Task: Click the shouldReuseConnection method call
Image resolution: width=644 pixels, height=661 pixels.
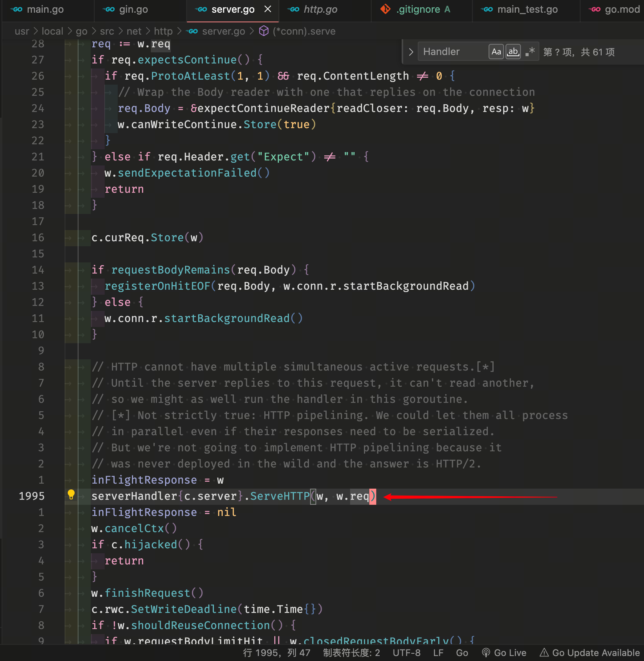Action: pos(200,626)
